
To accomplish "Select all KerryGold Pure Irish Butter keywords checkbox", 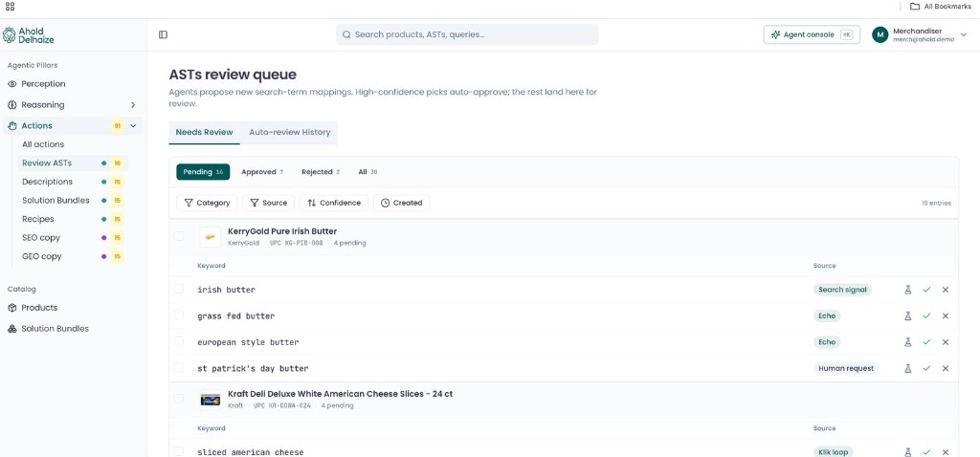I will [179, 236].
